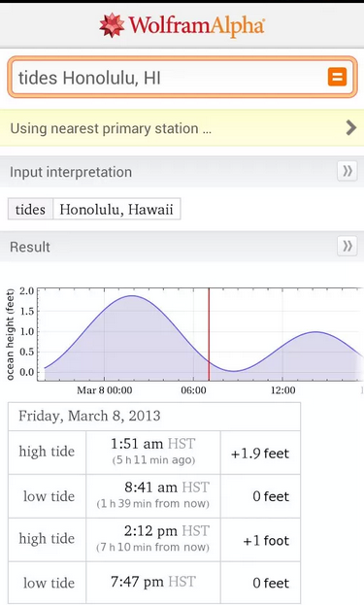Expand the nearest primary station notice arrow
The image size is (364, 605).
click(350, 128)
